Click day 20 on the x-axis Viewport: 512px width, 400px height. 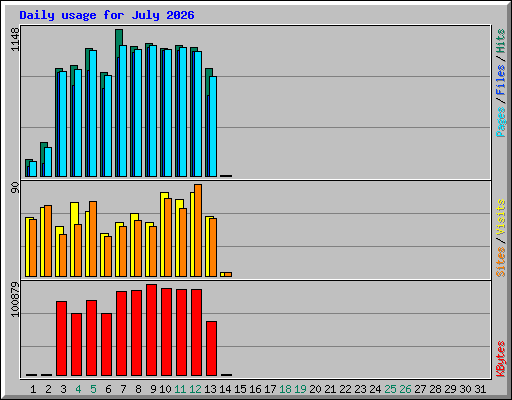point(315,389)
